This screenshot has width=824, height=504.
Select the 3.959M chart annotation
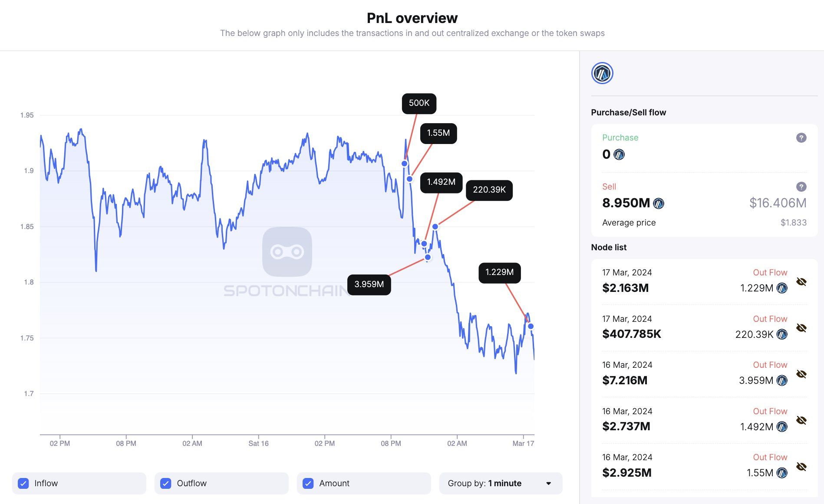click(369, 285)
